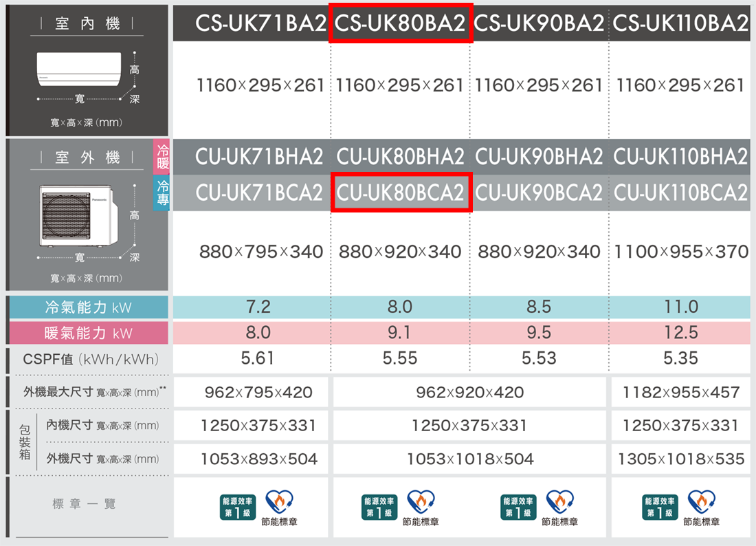756x546 pixels.
Task: Click outdoor model CU-UK110BHA2
Action: click(680, 156)
